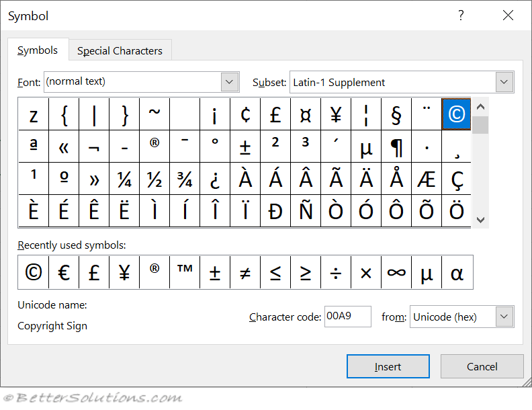Expand the Font dropdown list
This screenshot has height=410, width=532.
pos(230,82)
